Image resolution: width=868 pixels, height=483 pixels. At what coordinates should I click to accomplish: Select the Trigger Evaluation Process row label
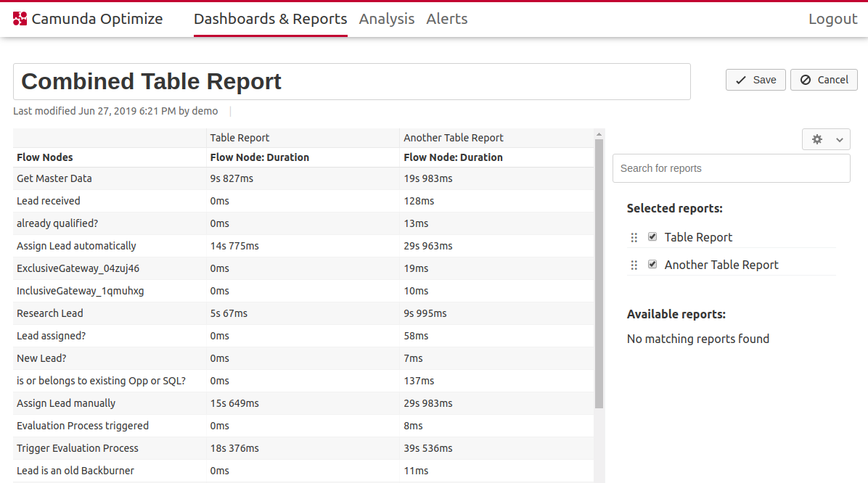tap(78, 448)
